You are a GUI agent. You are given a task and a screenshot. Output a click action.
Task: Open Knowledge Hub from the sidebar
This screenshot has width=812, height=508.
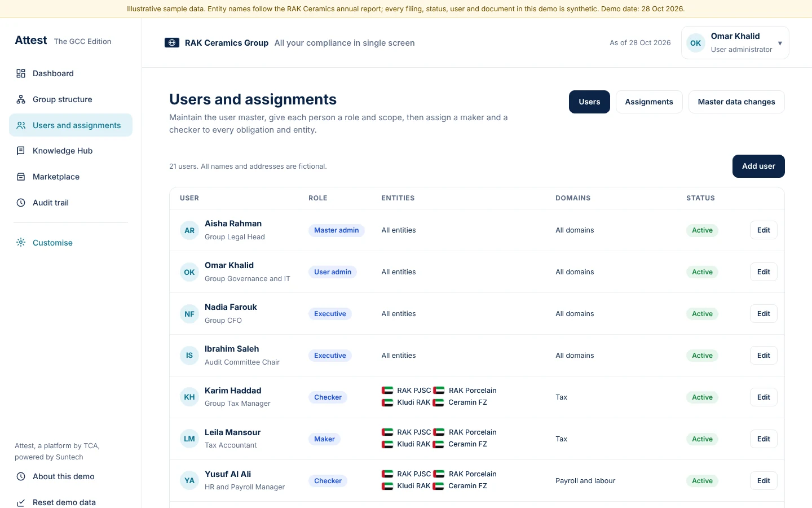point(70,151)
